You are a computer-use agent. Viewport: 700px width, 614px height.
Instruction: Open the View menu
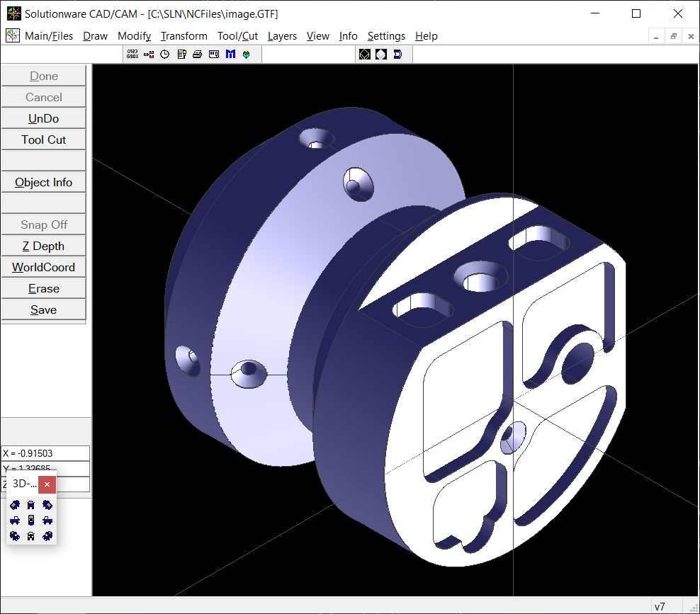(318, 36)
